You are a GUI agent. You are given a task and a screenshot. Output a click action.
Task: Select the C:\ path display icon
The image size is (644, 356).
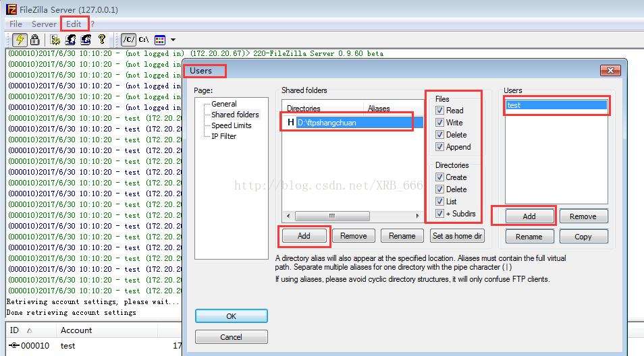(144, 40)
